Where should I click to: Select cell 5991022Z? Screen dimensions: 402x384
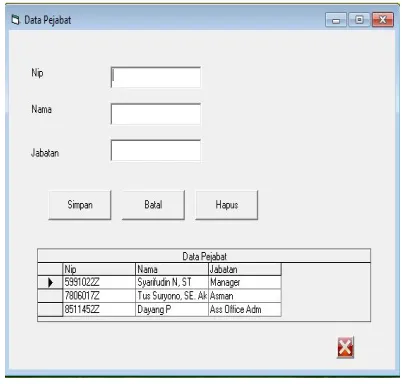click(99, 282)
